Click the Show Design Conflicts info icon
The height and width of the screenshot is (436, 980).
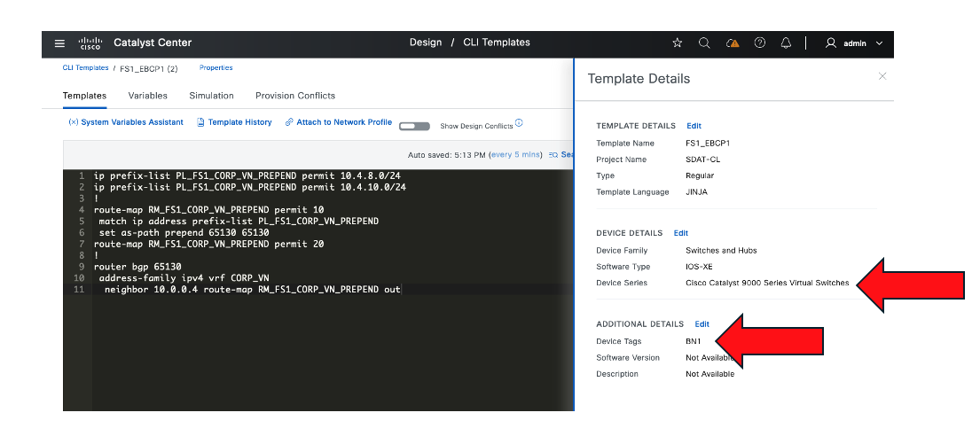[x=519, y=123]
